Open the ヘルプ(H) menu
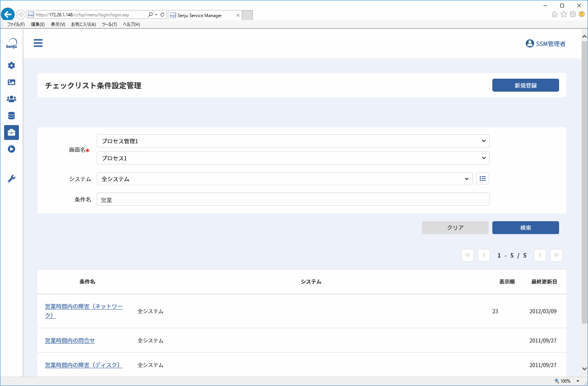 point(131,24)
